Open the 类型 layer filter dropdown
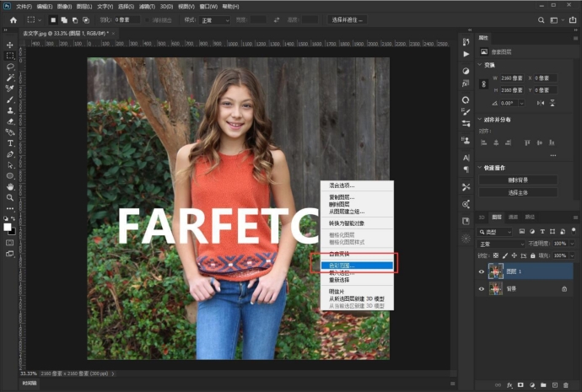The image size is (582, 392). tap(494, 232)
